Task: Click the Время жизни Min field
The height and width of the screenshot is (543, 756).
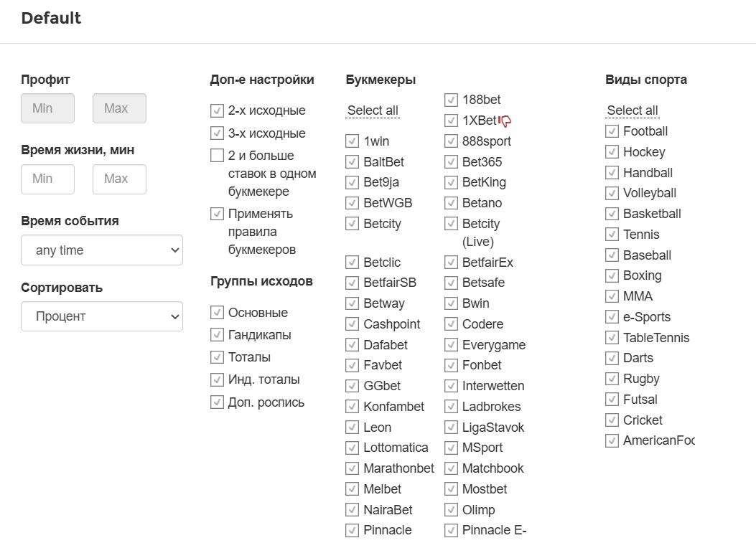Action: [47, 179]
